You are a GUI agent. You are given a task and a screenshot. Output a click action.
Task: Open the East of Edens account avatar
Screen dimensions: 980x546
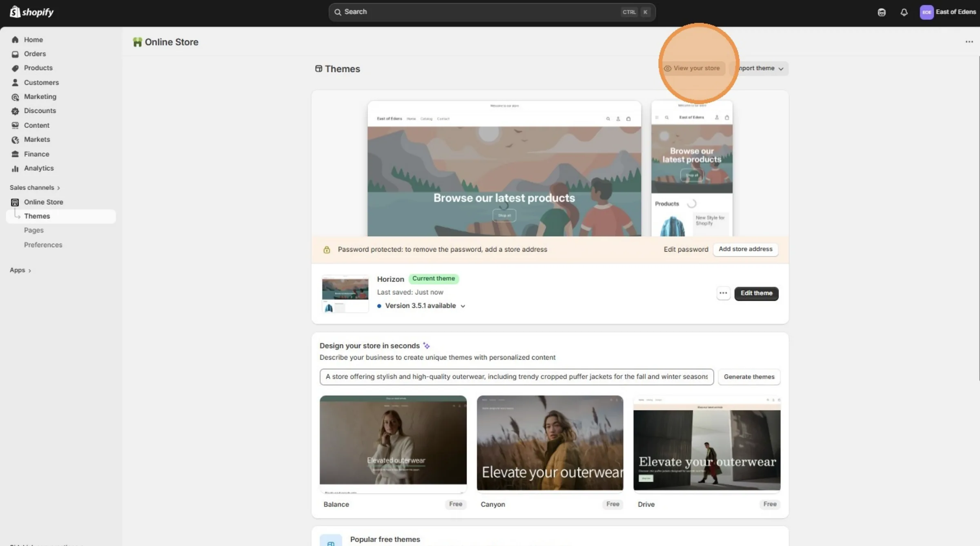point(927,12)
